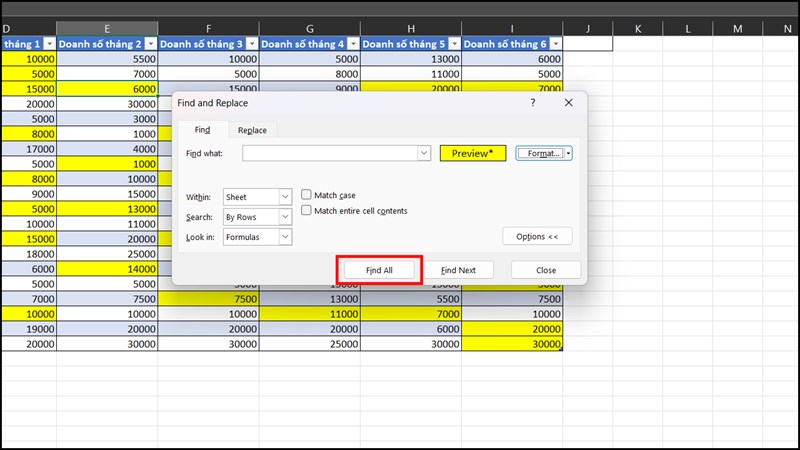Select cell 5500 in column E
The image size is (800, 450).
tap(107, 59)
